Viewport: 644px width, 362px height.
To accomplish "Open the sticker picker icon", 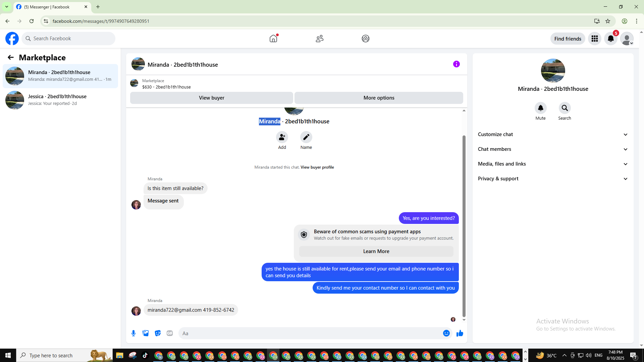I will click(158, 333).
